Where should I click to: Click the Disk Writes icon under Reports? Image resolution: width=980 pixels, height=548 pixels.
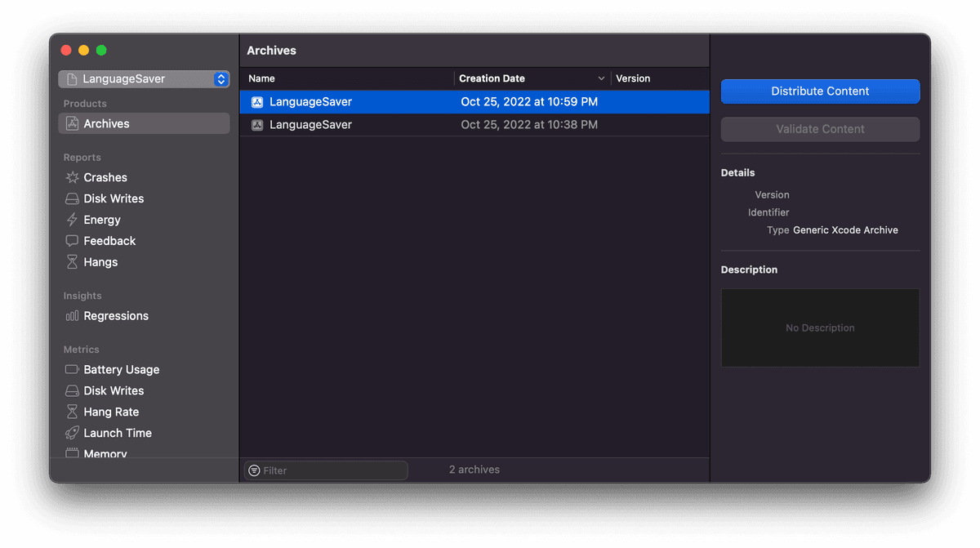(x=72, y=198)
